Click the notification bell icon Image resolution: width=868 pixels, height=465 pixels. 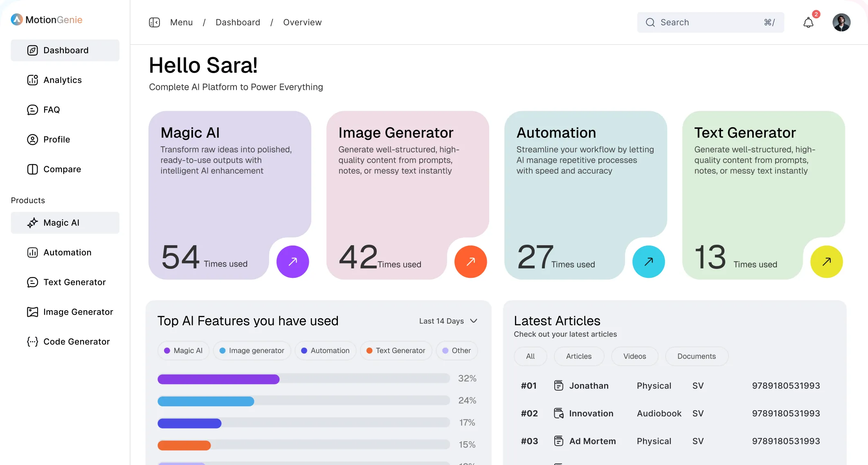click(808, 22)
